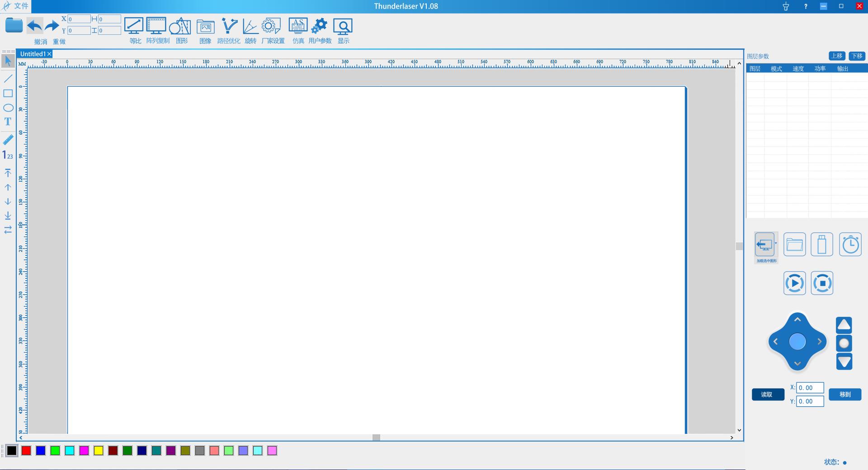Redo with the 重做 arrow
The height and width of the screenshot is (470, 868).
point(52,26)
